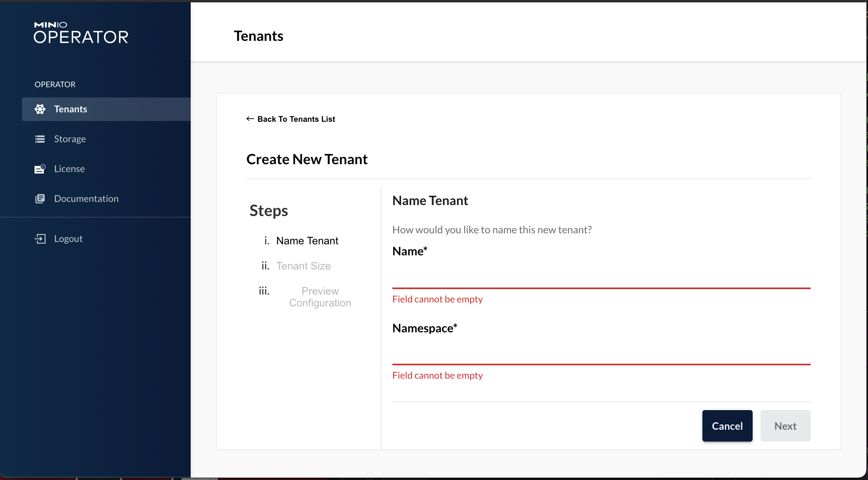
Task: Open the Tenants menu item
Action: click(106, 109)
